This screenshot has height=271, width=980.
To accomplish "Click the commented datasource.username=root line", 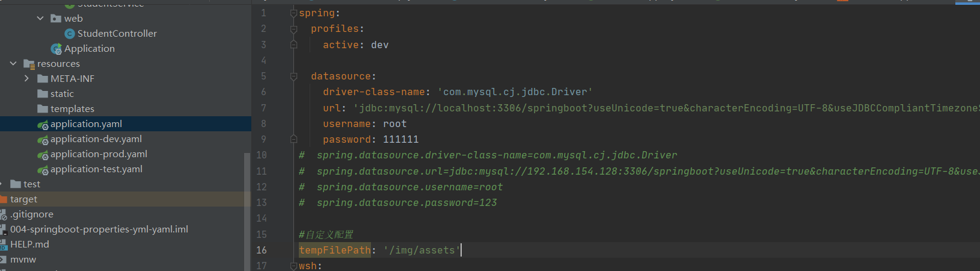I will click(401, 187).
